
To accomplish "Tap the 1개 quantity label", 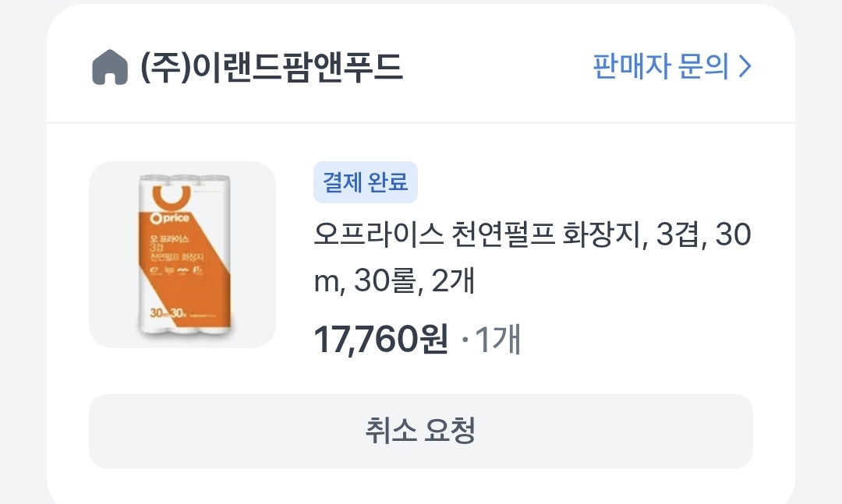I will pyautogui.click(x=497, y=339).
